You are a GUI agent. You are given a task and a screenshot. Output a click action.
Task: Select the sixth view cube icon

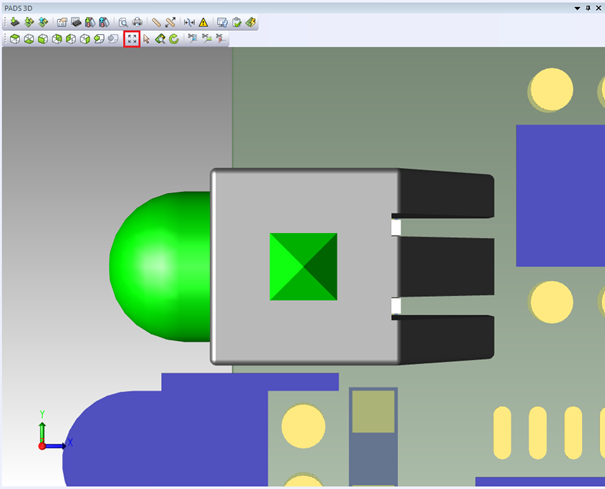click(x=85, y=39)
